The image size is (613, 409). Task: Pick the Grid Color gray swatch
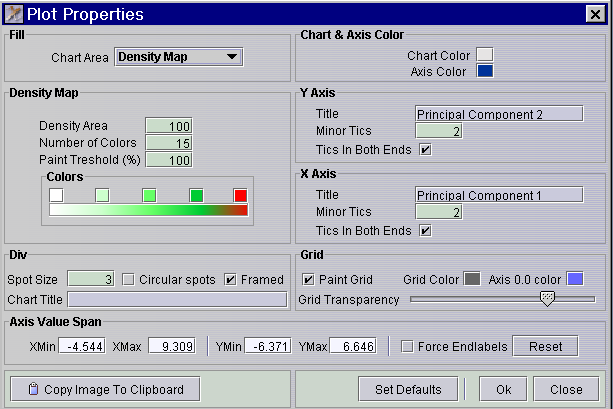(x=472, y=279)
